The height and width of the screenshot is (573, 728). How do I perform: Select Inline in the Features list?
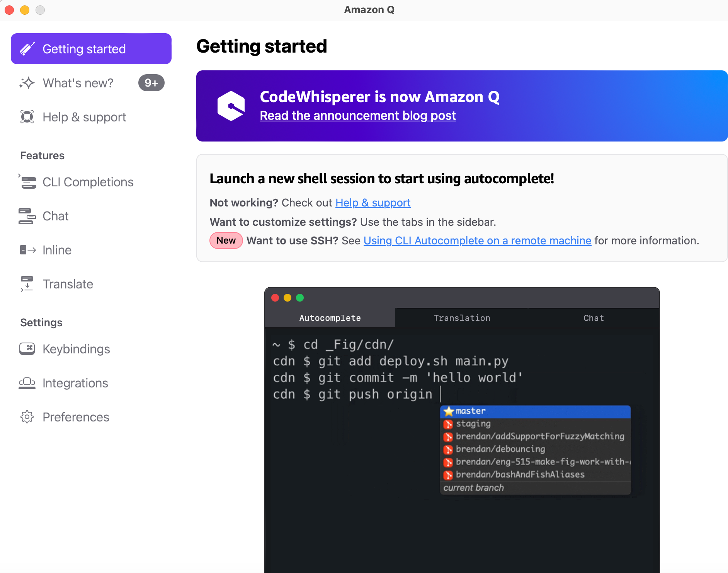point(91,250)
